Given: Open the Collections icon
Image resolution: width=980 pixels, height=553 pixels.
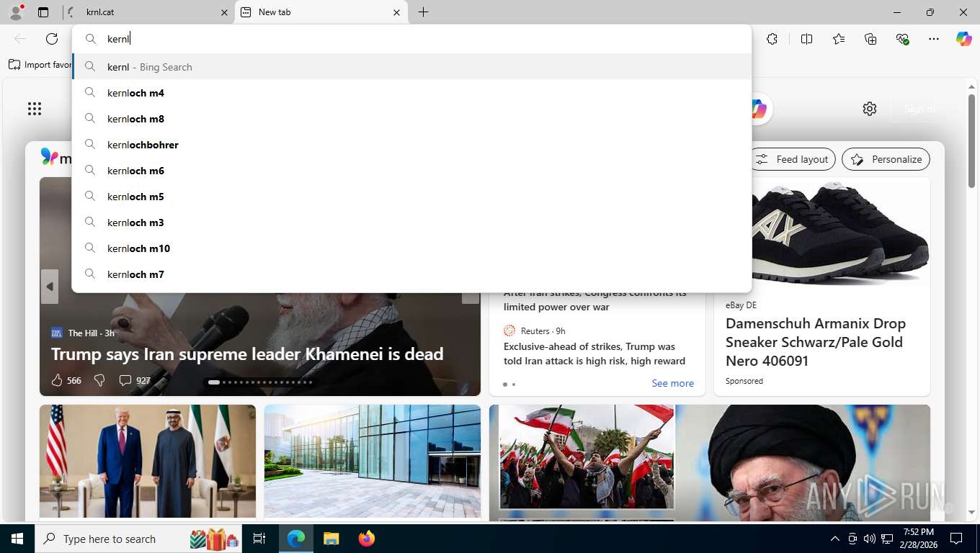Looking at the screenshot, I should tap(870, 39).
